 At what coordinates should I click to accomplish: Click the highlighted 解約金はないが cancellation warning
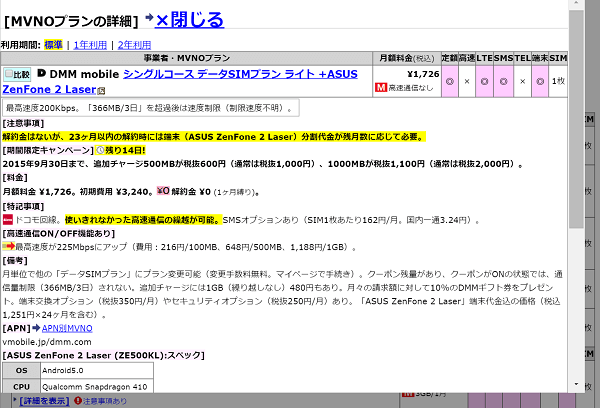pyautogui.click(x=214, y=137)
